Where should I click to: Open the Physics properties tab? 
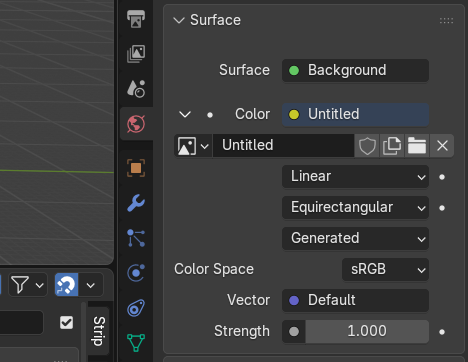pos(136,273)
